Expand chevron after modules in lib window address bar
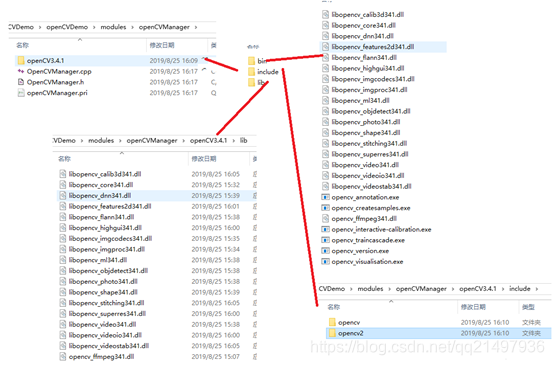Image resolution: width=554 pixels, height=365 pixels. (120, 141)
